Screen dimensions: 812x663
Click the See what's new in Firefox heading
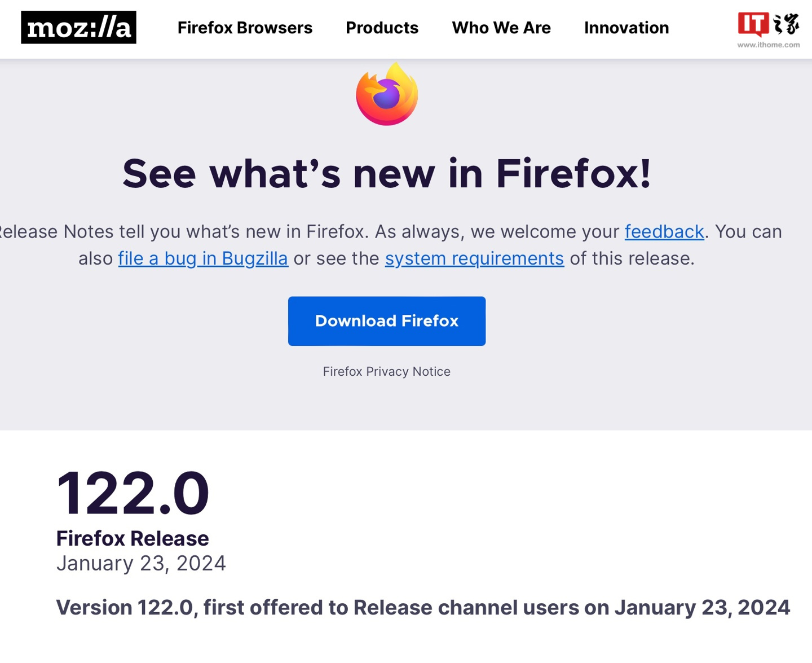[387, 173]
